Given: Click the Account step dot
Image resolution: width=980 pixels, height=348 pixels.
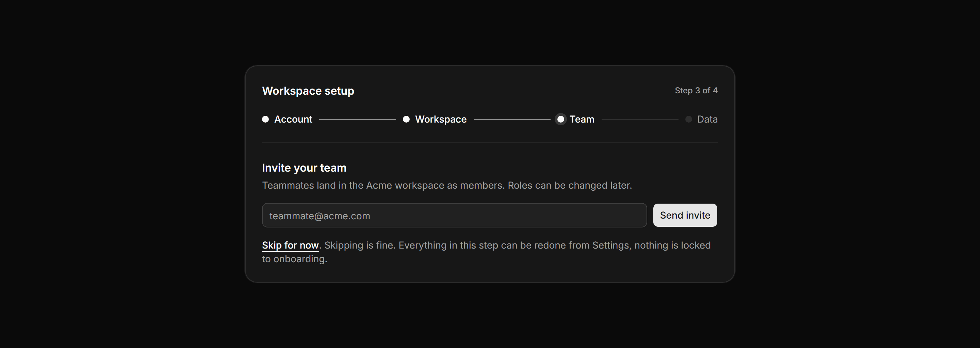Looking at the screenshot, I should 265,119.
